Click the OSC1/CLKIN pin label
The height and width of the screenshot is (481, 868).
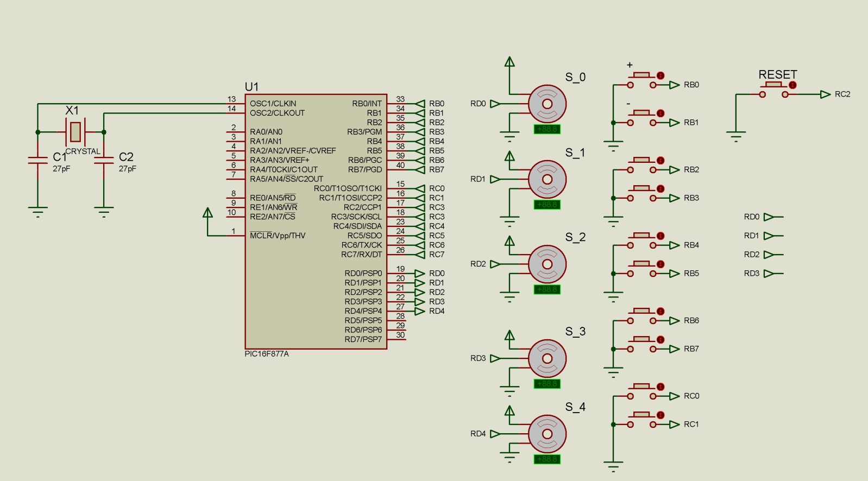click(273, 104)
